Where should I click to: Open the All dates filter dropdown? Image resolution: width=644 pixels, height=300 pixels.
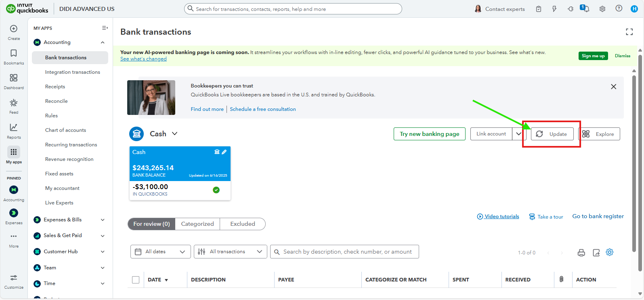pyautogui.click(x=160, y=252)
